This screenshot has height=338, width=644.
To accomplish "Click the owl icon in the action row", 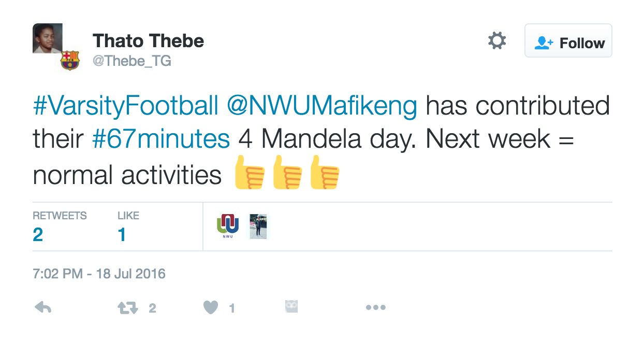I will [x=292, y=307].
